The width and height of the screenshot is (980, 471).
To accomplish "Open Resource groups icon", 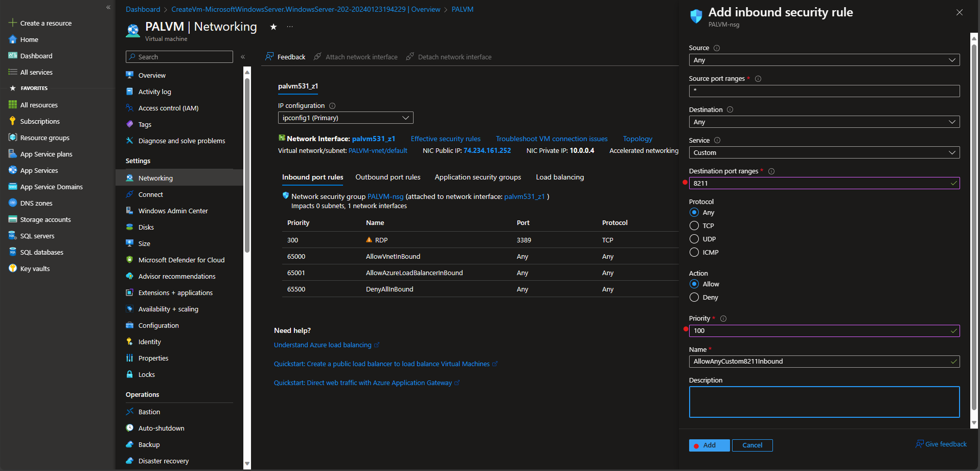I will [13, 138].
